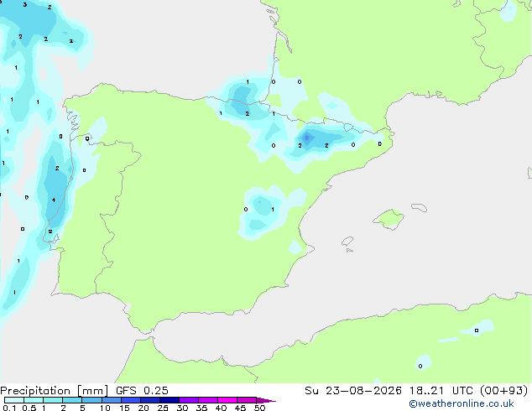Select the 30 mm purple legend swatch
The image size is (532, 411).
tap(189, 400)
